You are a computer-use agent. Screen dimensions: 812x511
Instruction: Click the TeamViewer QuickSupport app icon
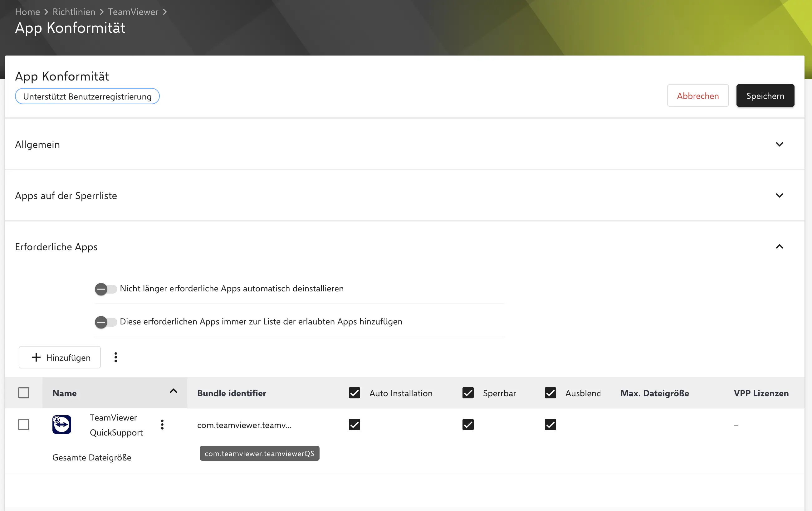62,424
